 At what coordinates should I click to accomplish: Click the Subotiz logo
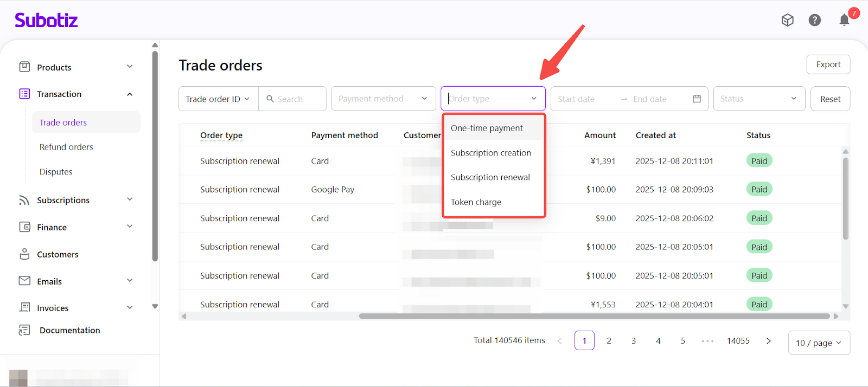coord(46,21)
